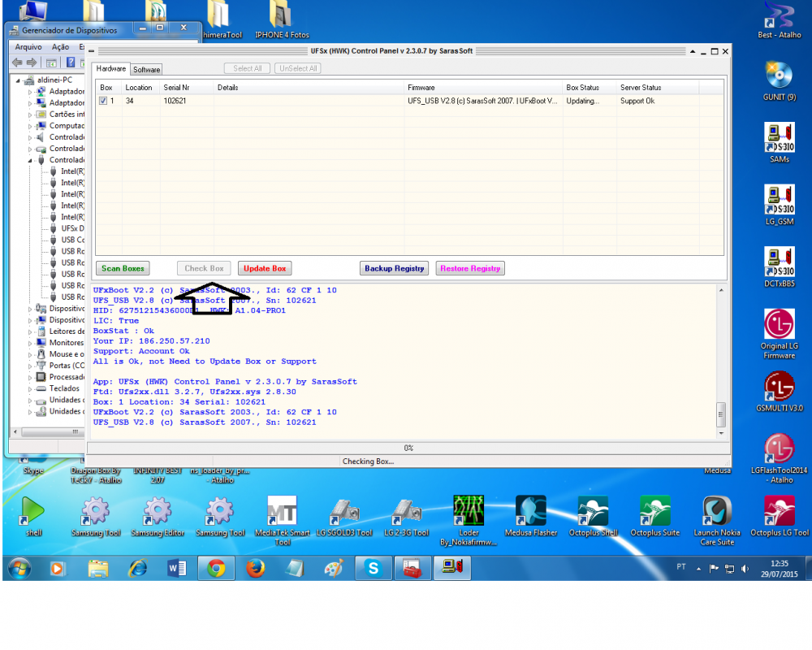Open the Best - Atalho desktop shortcut

point(779,18)
